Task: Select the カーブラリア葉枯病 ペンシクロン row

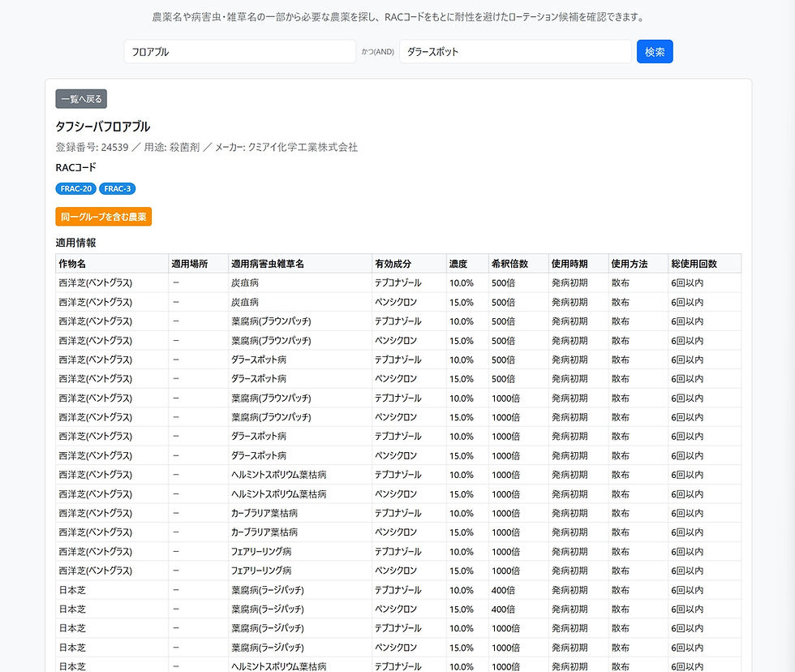Action: (324, 532)
